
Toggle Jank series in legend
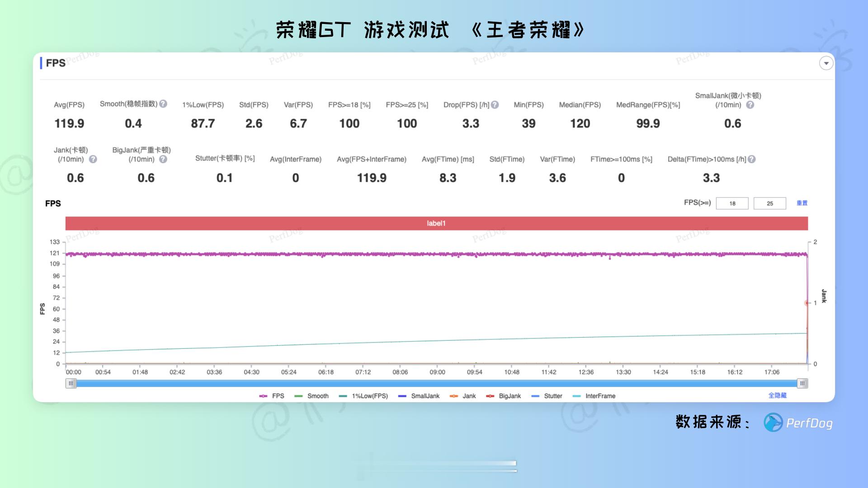(x=463, y=396)
